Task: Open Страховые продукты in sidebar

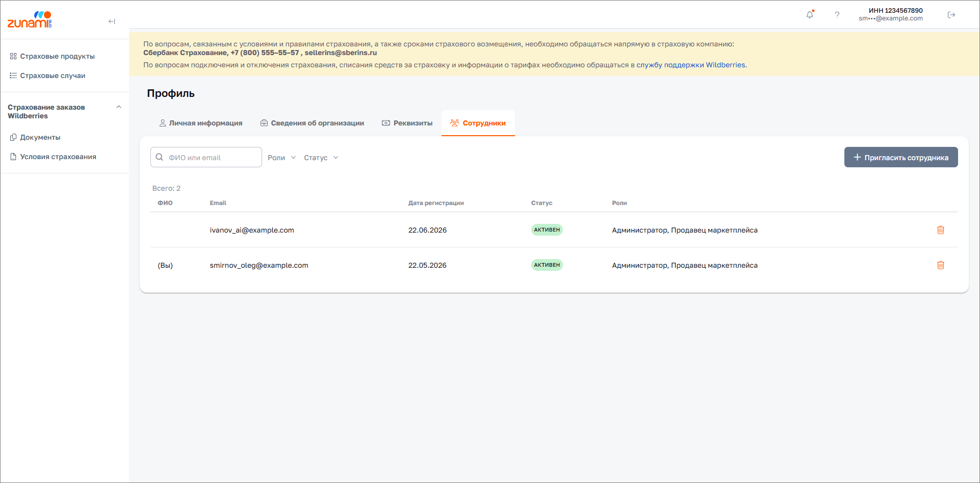Action: pyautogui.click(x=53, y=56)
